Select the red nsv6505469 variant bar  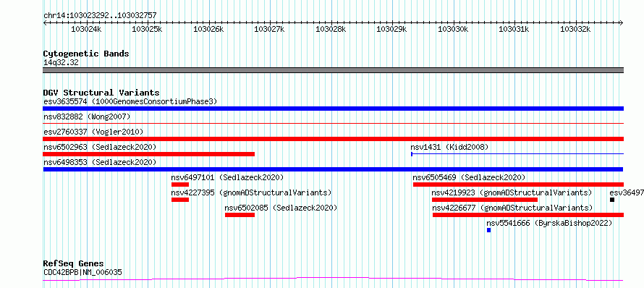(x=518, y=185)
